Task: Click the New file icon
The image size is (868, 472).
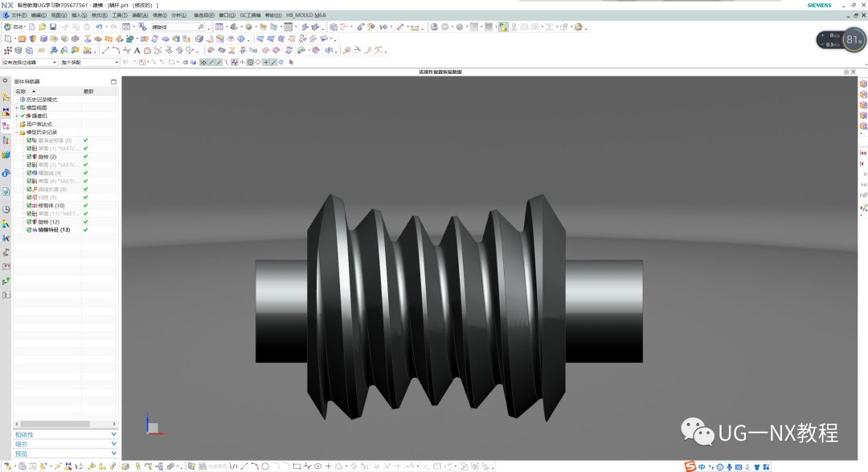Action: tap(31, 27)
